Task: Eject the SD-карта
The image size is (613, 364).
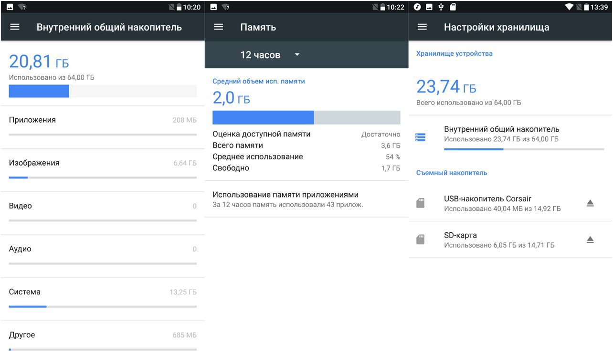Action: [590, 239]
